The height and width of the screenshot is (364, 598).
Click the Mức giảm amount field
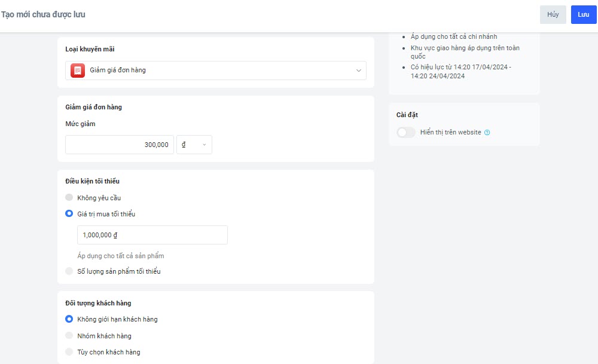pos(120,145)
